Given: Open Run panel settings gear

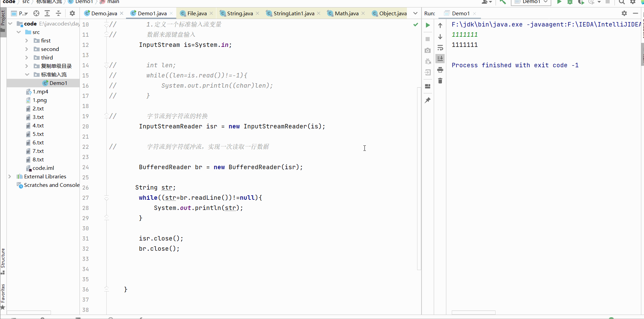Looking at the screenshot, I should click(x=624, y=13).
